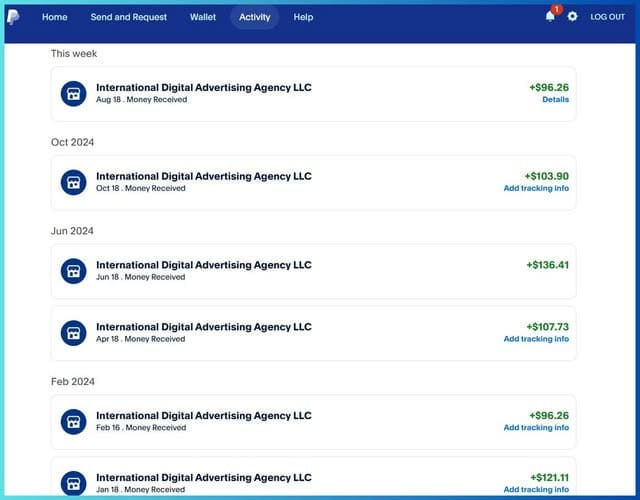Go to the Home tab
Viewport: 640px width, 500px height.
[x=54, y=17]
